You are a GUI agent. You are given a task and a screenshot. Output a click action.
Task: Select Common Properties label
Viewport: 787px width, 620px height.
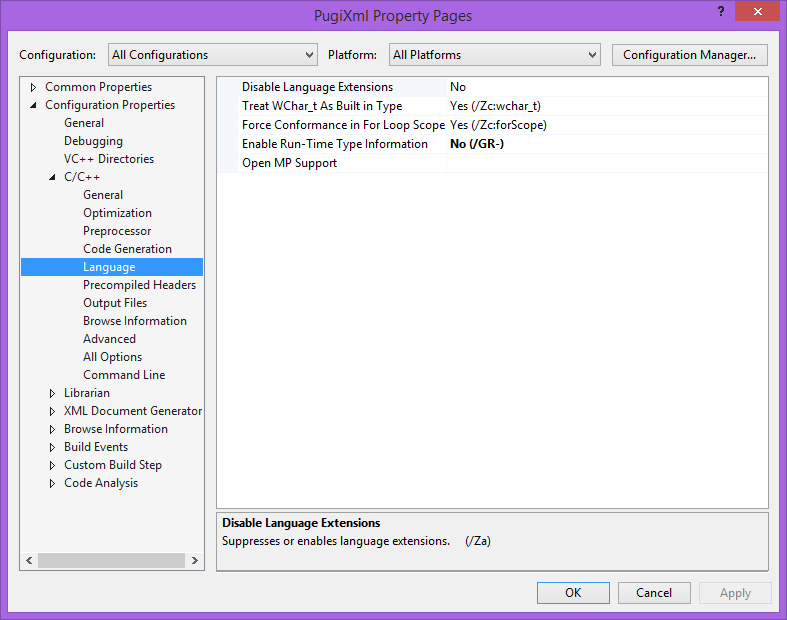pyautogui.click(x=98, y=87)
